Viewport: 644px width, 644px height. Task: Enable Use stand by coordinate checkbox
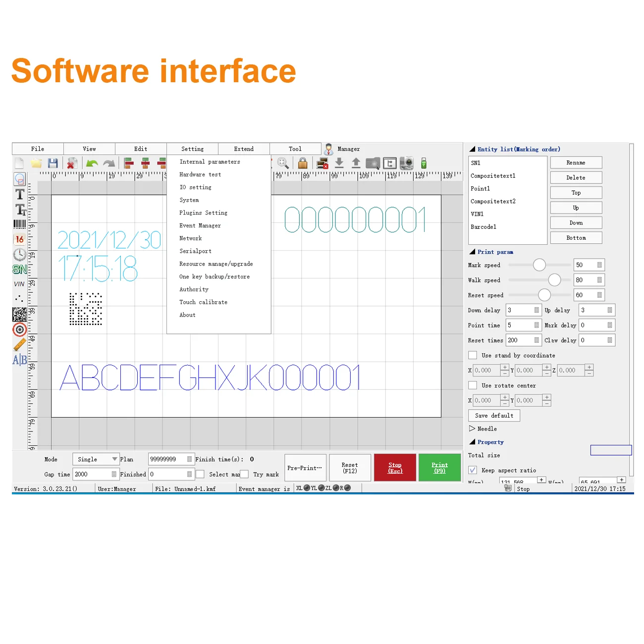pyautogui.click(x=473, y=355)
